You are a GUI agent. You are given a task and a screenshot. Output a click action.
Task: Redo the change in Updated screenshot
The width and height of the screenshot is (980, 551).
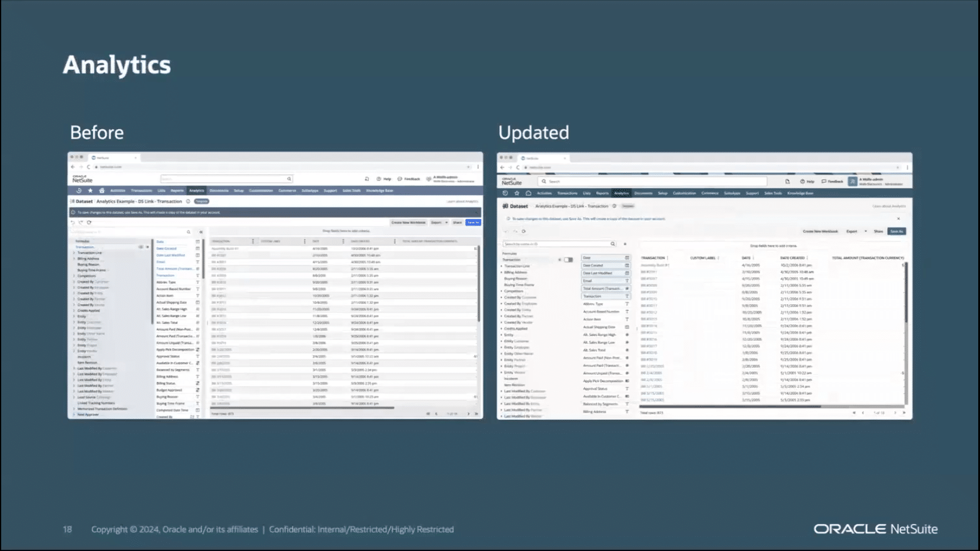pyautogui.click(x=515, y=231)
